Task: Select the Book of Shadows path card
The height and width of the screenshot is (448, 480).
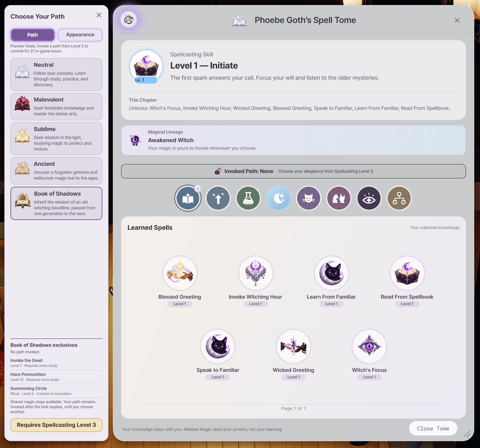Action: coord(56,203)
